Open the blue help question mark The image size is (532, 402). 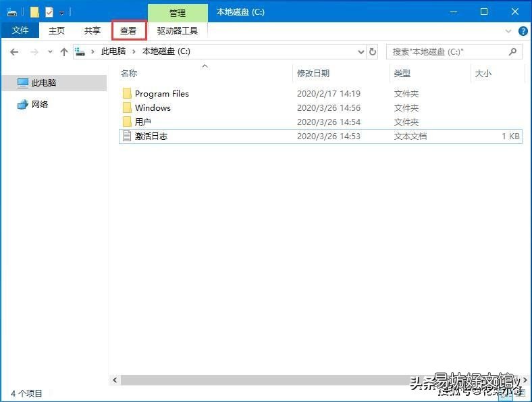click(523, 31)
